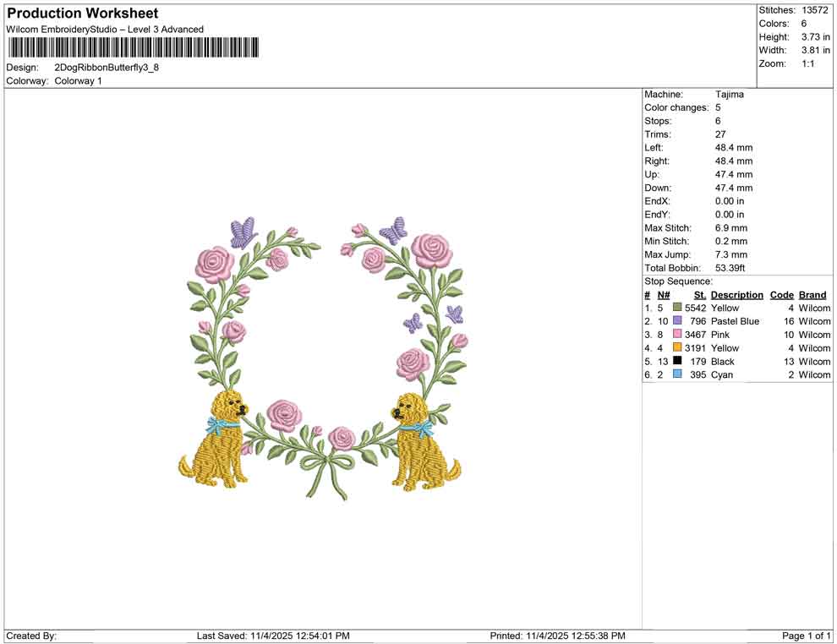This screenshot has width=837, height=644.
Task: Click the Created By footer field
Action: 31,636
